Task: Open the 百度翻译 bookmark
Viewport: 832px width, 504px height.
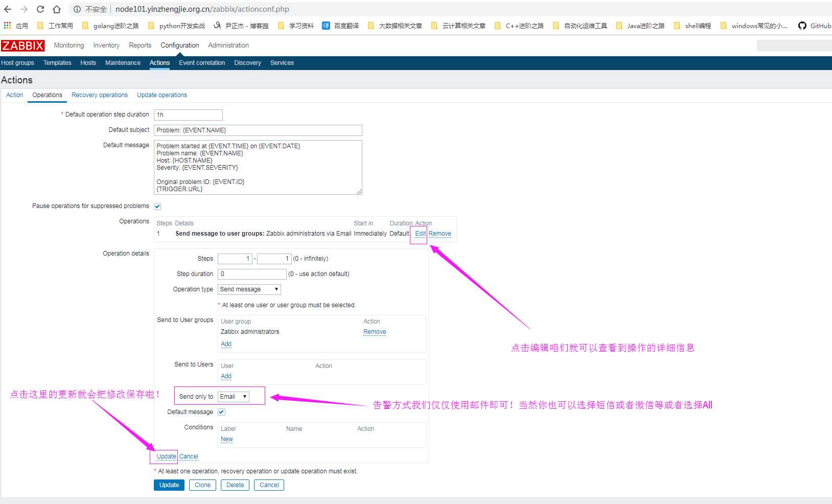Action: 340,26
